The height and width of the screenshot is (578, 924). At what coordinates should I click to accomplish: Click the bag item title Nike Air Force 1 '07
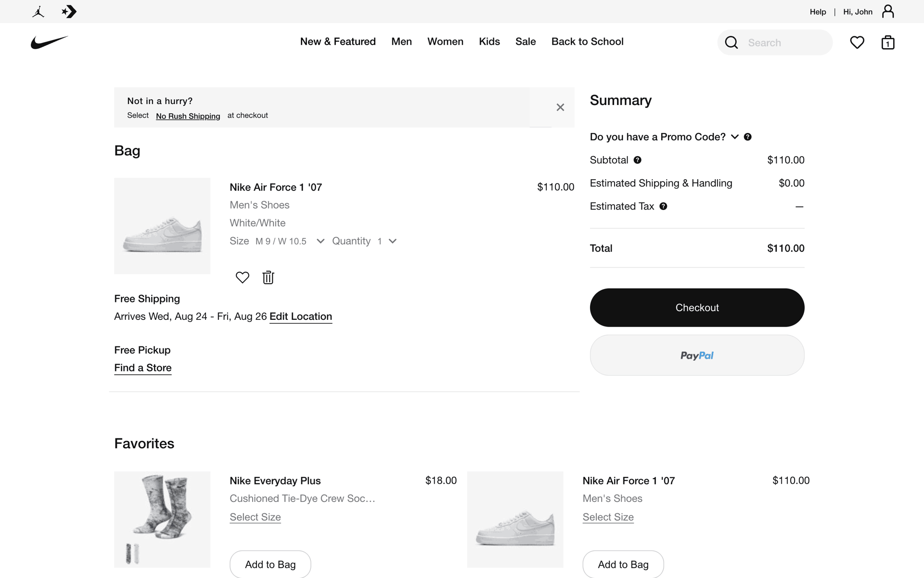coord(276,187)
